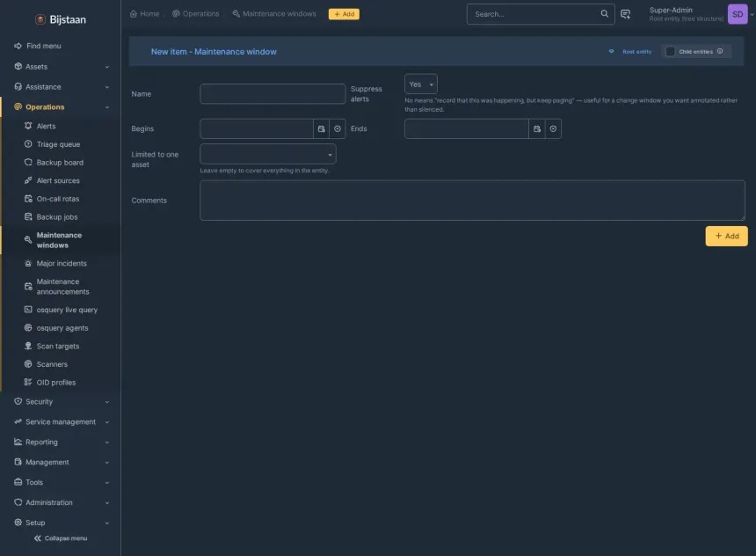Viewport: 756px width, 556px height.
Task: Open the saved searches chat icon
Action: pos(625,14)
